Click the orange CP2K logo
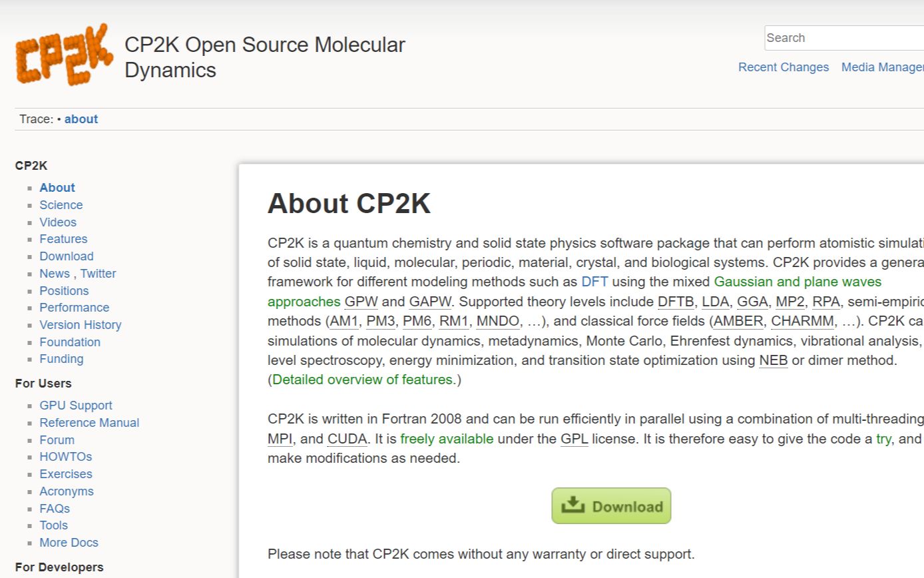Screen dimensions: 924x578 64,55
